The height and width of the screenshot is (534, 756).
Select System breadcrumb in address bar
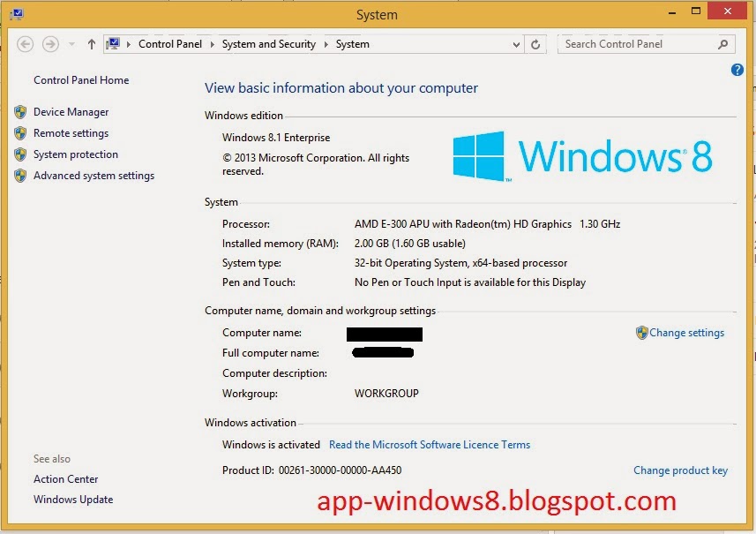click(x=353, y=44)
